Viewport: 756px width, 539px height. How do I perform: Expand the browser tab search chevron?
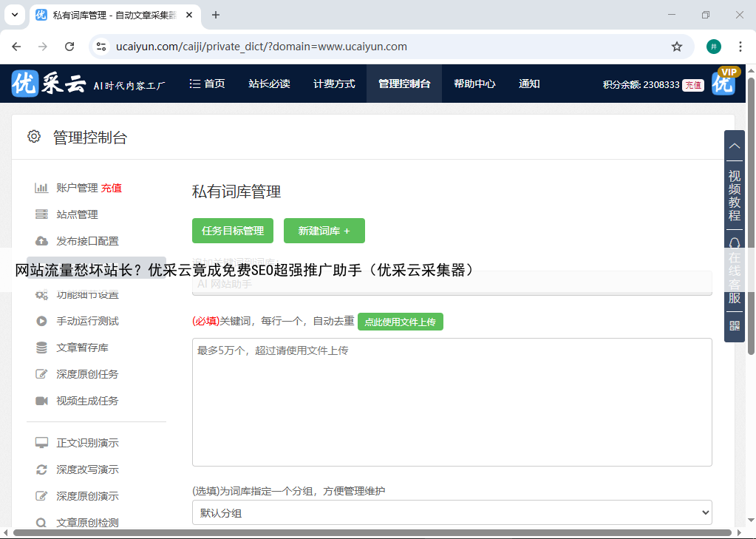tap(15, 15)
